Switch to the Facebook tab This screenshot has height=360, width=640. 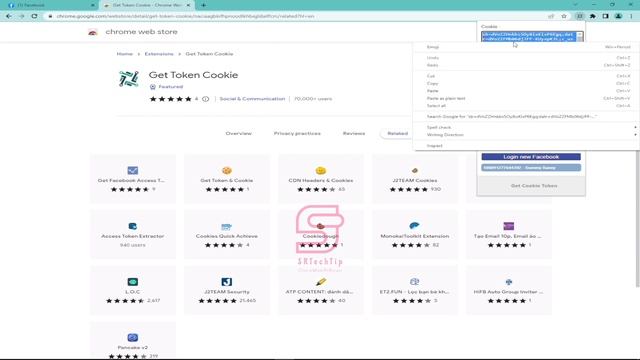tap(51, 5)
